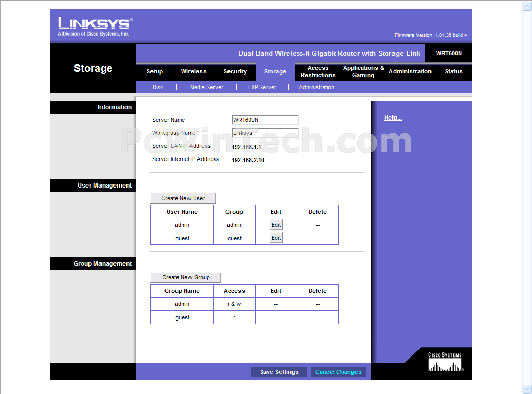Select the Storage main tab
532x394 pixels.
(275, 72)
